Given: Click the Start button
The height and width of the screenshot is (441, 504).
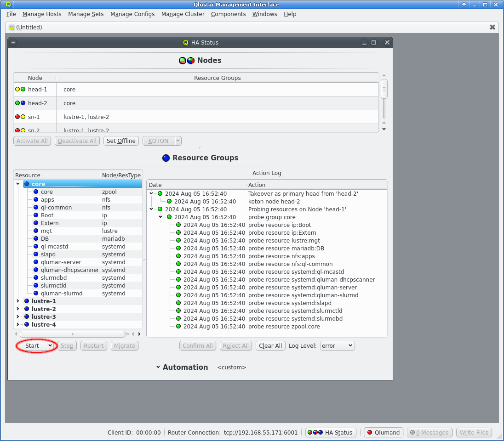Looking at the screenshot, I should tap(32, 345).
